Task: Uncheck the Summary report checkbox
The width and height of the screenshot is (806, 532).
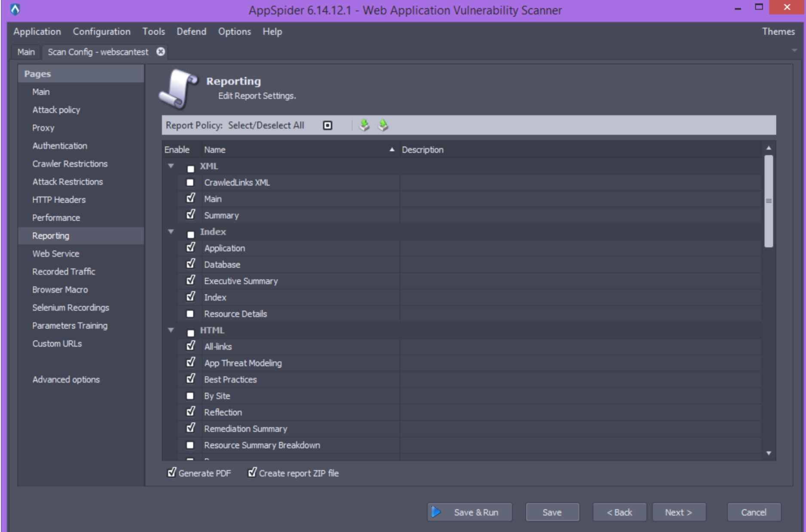Action: click(191, 214)
